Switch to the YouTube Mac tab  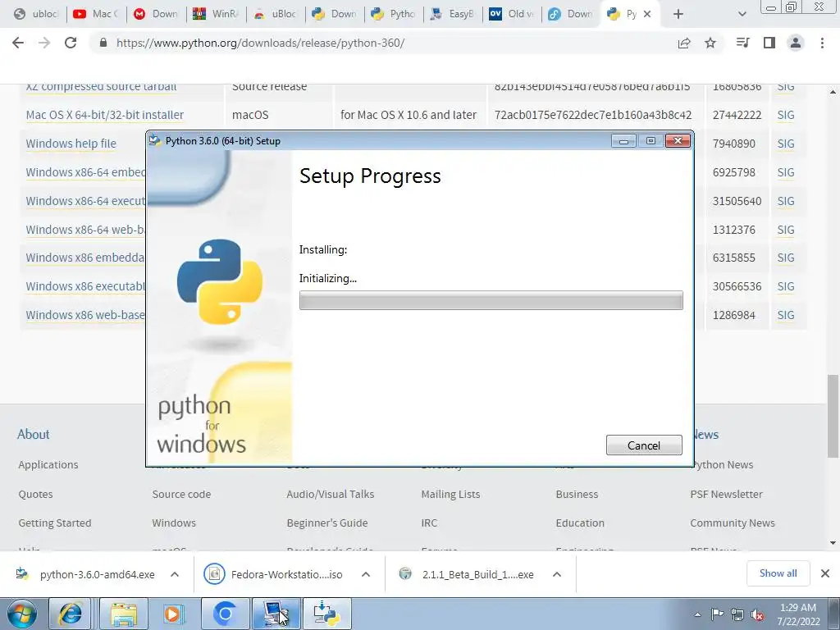pyautogui.click(x=96, y=14)
